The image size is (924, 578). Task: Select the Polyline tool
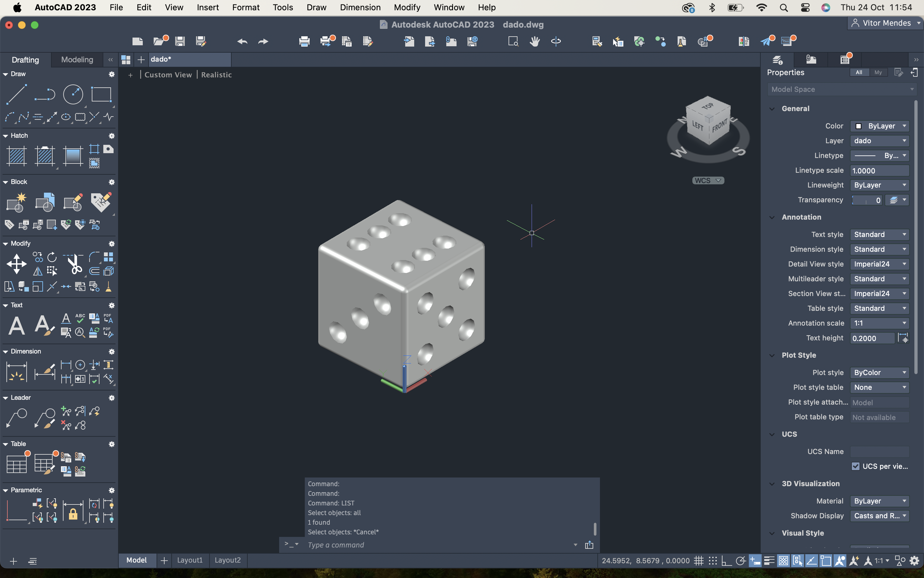pos(45,94)
